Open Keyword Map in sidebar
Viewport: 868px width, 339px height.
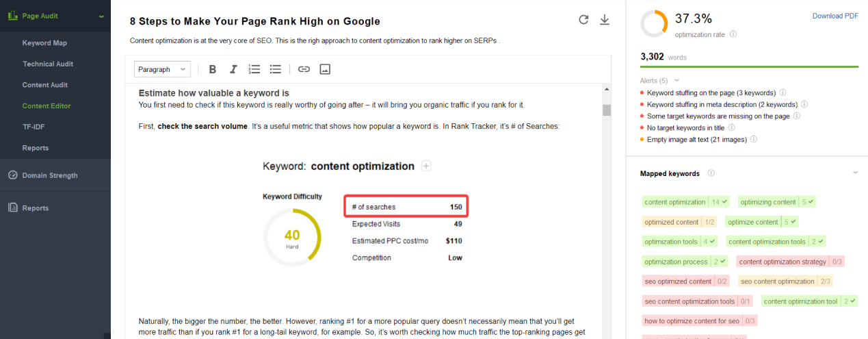(x=44, y=43)
